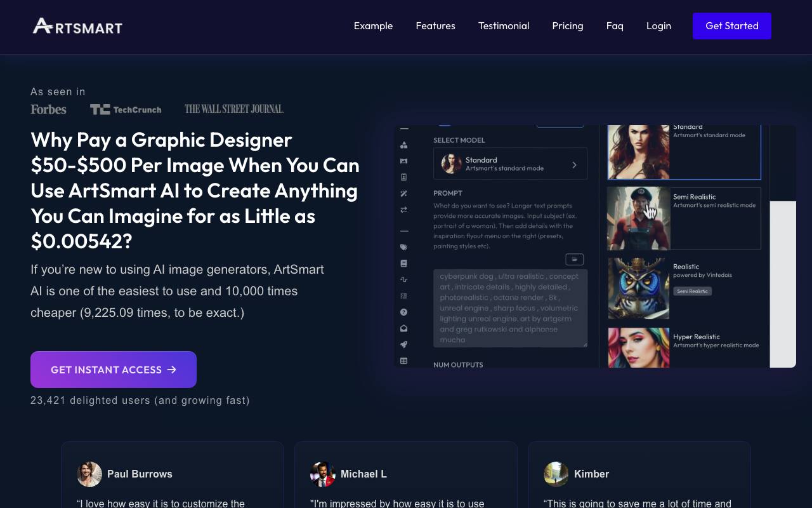
Task: Click the waveform pulse icon in demo sidebar
Action: (x=404, y=279)
